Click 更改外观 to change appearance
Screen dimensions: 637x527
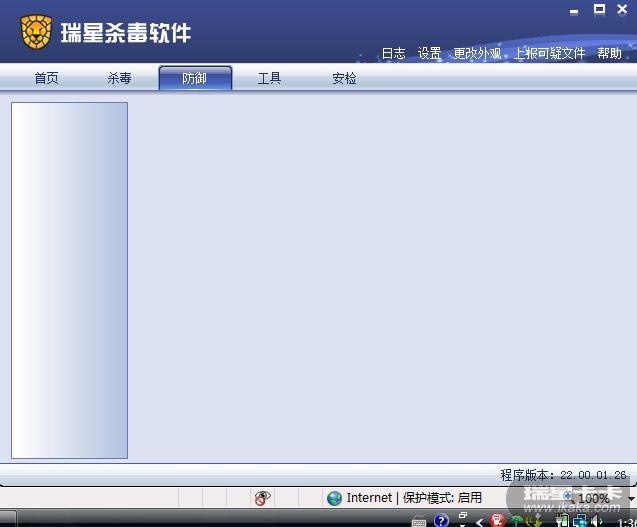coord(477,53)
